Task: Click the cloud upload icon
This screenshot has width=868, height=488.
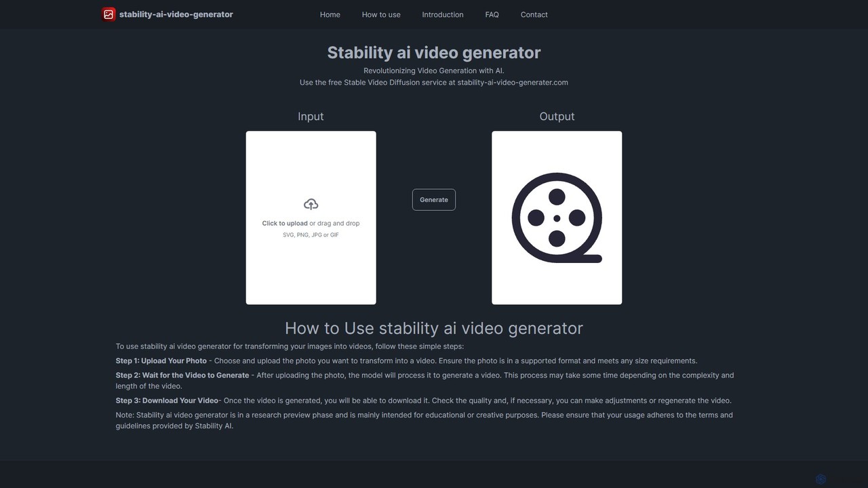Action: [311, 204]
